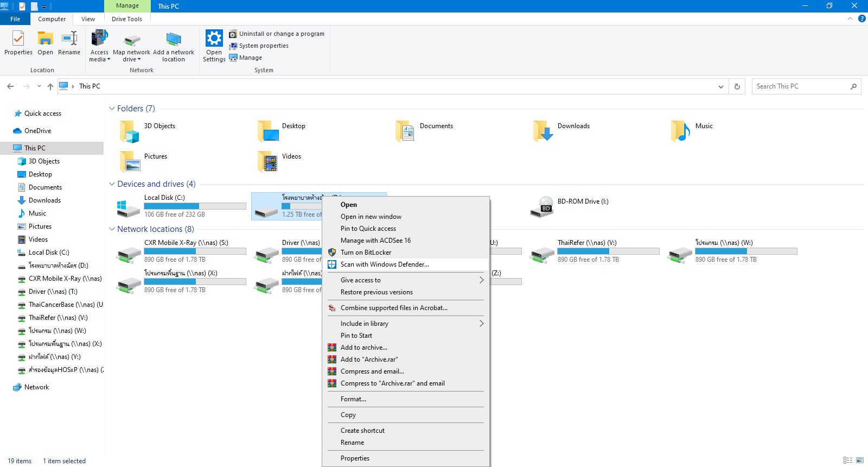Screen dimensions: 868x467
Task: Expand the Give access to submenu
Action: (406, 280)
